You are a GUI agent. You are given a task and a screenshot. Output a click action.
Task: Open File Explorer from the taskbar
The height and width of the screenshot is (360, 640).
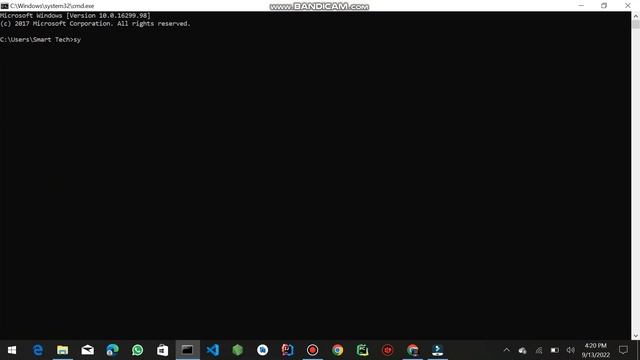click(x=62, y=350)
